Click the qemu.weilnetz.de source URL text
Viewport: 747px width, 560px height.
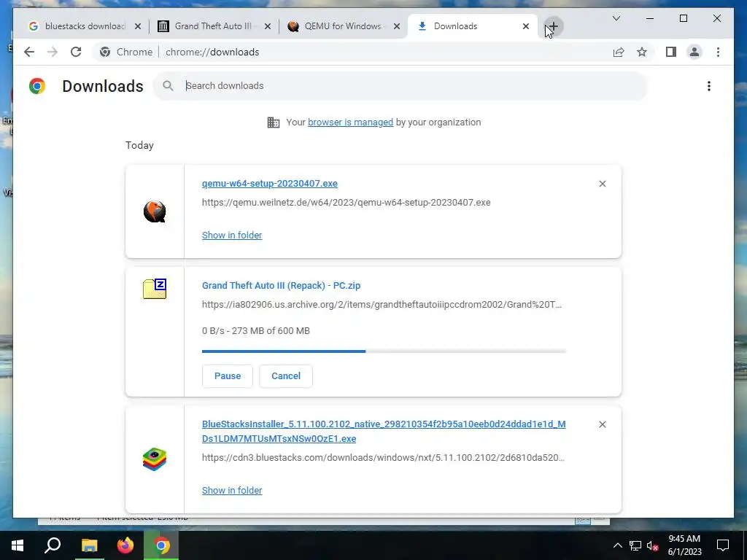[347, 203]
